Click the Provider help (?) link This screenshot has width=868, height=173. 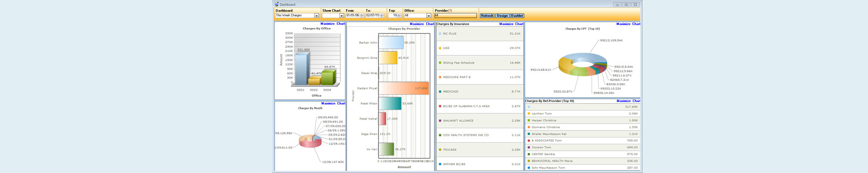[450, 10]
